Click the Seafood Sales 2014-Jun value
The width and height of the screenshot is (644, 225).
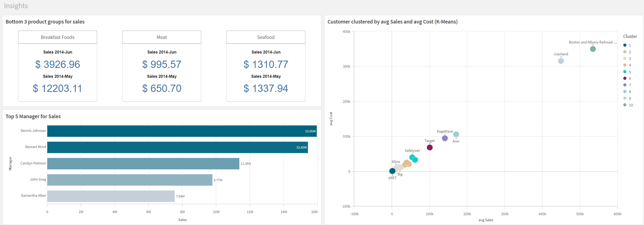point(266,64)
